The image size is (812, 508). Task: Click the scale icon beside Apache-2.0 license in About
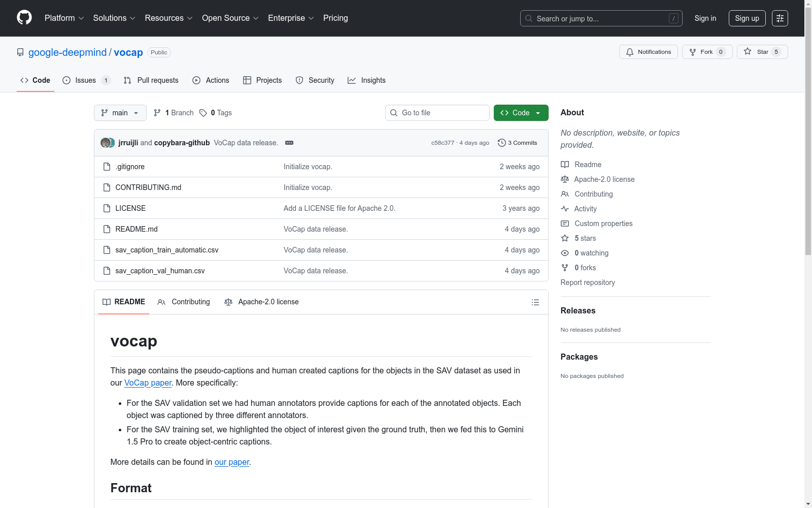pyautogui.click(x=565, y=179)
